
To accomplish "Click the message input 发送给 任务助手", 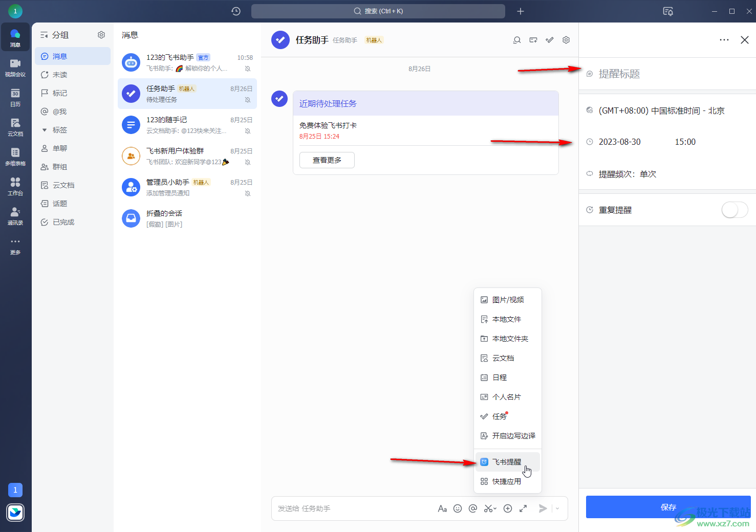I will tap(353, 508).
